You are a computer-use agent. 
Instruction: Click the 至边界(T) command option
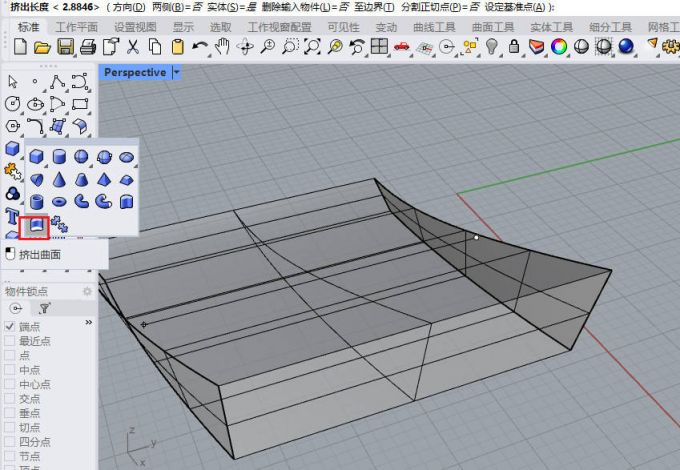tap(374, 7)
